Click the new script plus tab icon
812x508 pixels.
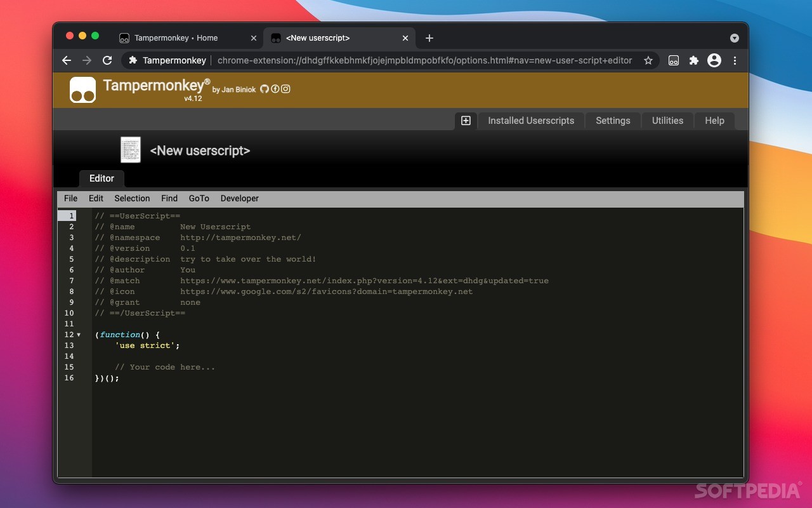click(x=466, y=121)
